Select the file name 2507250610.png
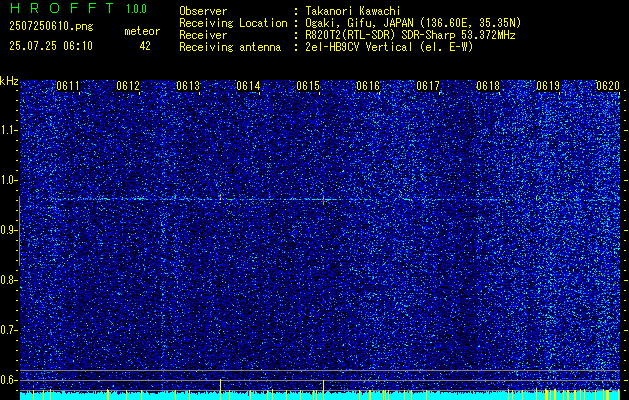Image resolution: width=629 pixels, height=400 pixels. pyautogui.click(x=51, y=26)
